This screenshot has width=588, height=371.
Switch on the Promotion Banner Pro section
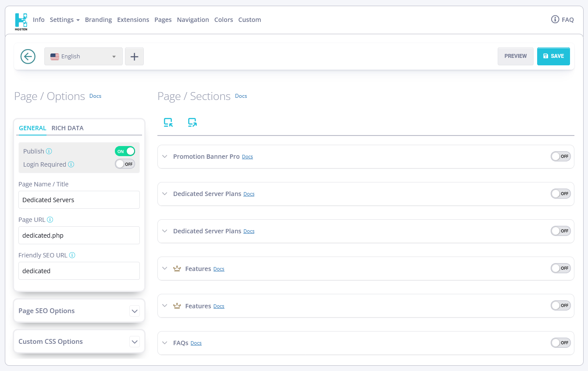click(560, 157)
